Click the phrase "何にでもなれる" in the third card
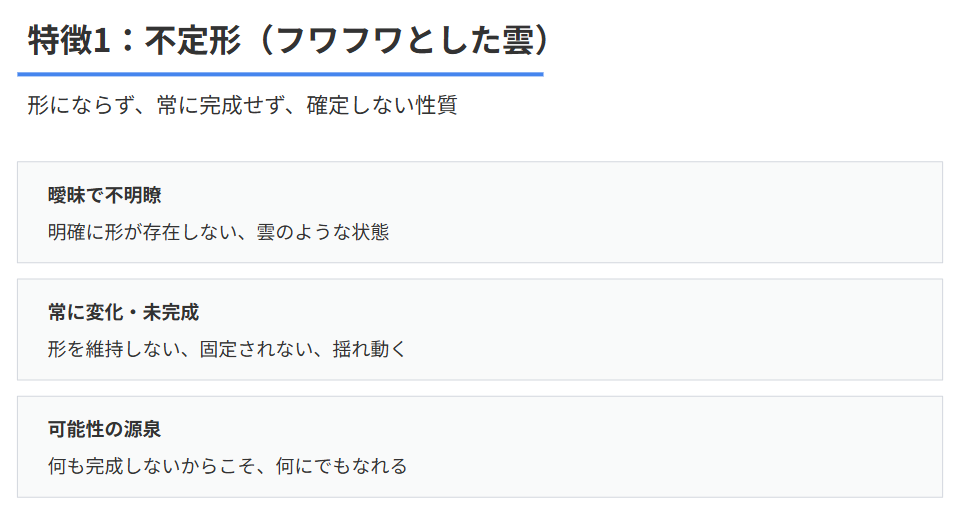Viewport: 968px width, 506px height. pos(341,466)
